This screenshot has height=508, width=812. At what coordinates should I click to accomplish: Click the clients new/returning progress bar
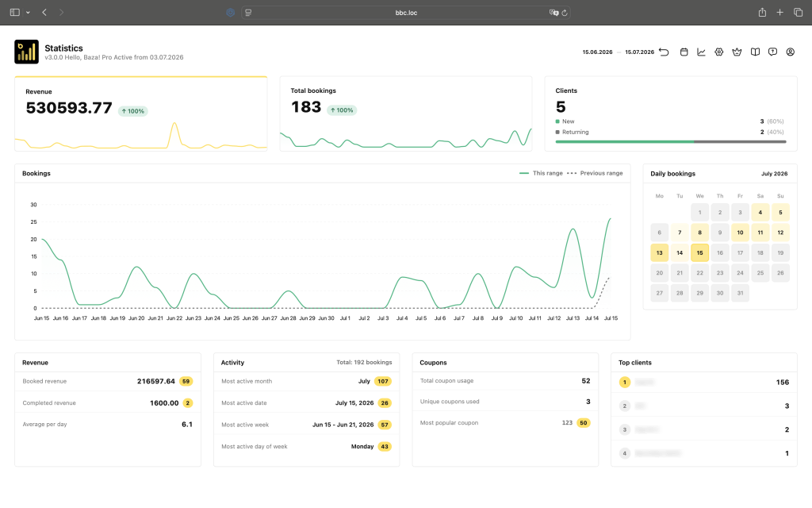(671, 141)
